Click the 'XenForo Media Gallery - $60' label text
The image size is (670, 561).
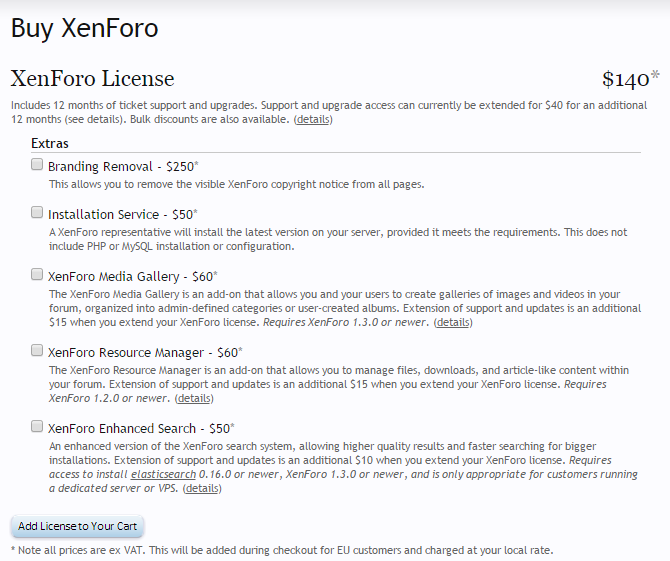(130, 275)
